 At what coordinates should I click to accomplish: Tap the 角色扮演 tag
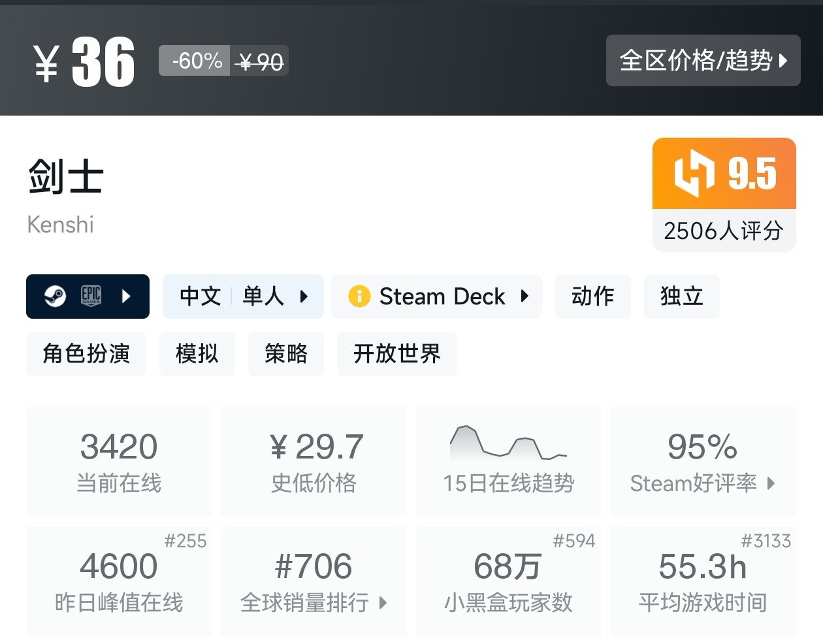click(x=86, y=354)
